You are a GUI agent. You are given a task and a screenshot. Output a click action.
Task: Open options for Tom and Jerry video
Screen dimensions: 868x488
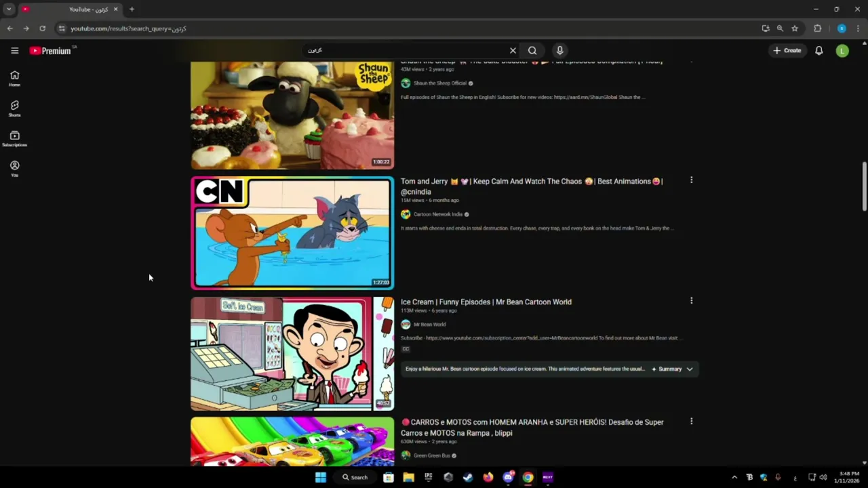(691, 180)
